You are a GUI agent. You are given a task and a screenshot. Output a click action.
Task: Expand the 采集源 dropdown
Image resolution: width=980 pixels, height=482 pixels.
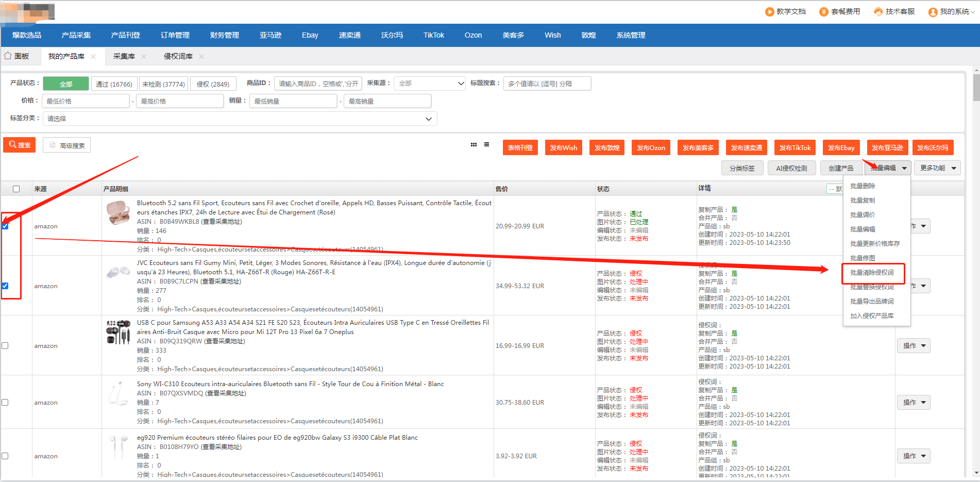pos(430,84)
